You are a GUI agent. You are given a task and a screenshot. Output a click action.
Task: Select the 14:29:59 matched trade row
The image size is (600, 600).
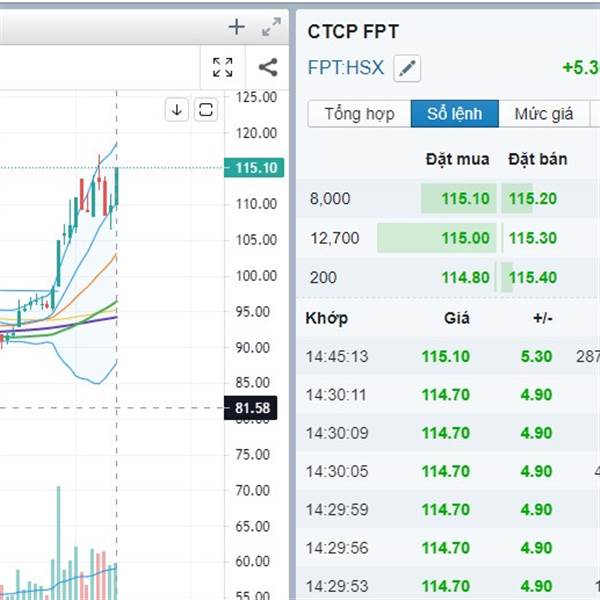[x=448, y=509]
